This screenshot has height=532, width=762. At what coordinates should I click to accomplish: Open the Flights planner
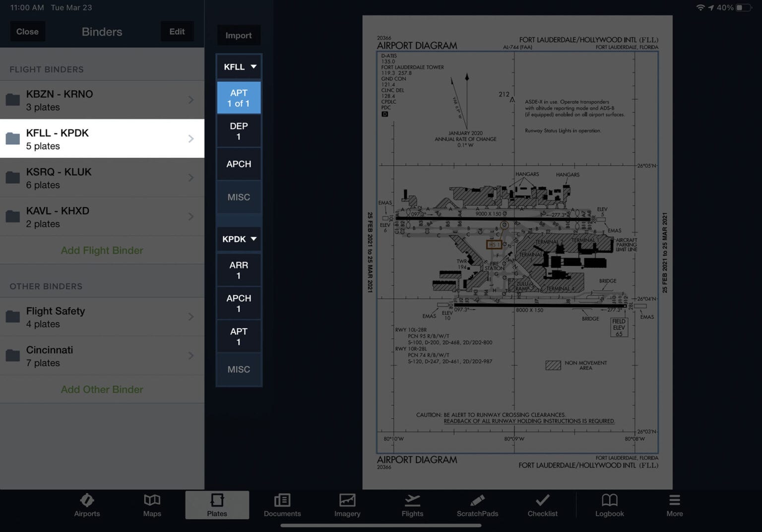click(412, 505)
